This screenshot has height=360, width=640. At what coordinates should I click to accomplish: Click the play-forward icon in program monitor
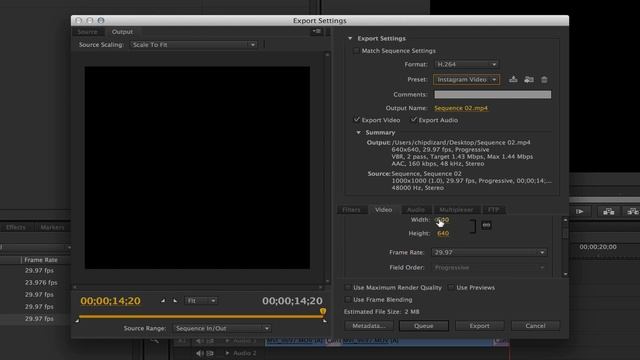[x=580, y=211]
